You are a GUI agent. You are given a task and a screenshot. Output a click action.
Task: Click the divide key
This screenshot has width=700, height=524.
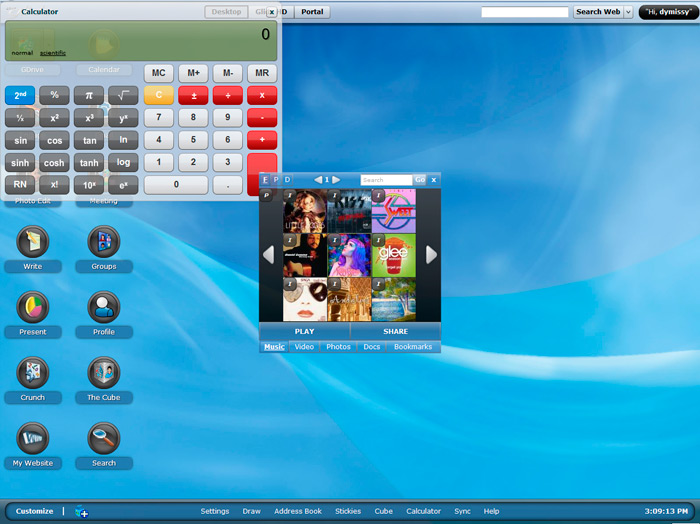tap(228, 95)
